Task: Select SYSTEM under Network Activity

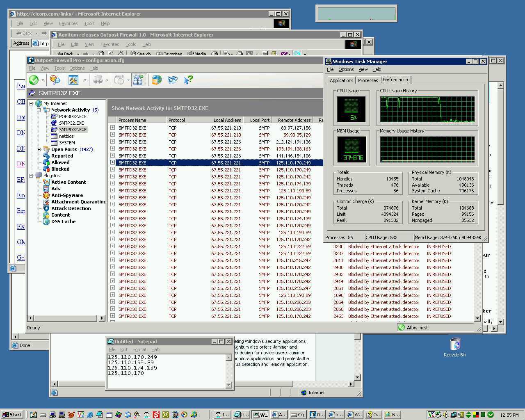Action: (x=67, y=143)
